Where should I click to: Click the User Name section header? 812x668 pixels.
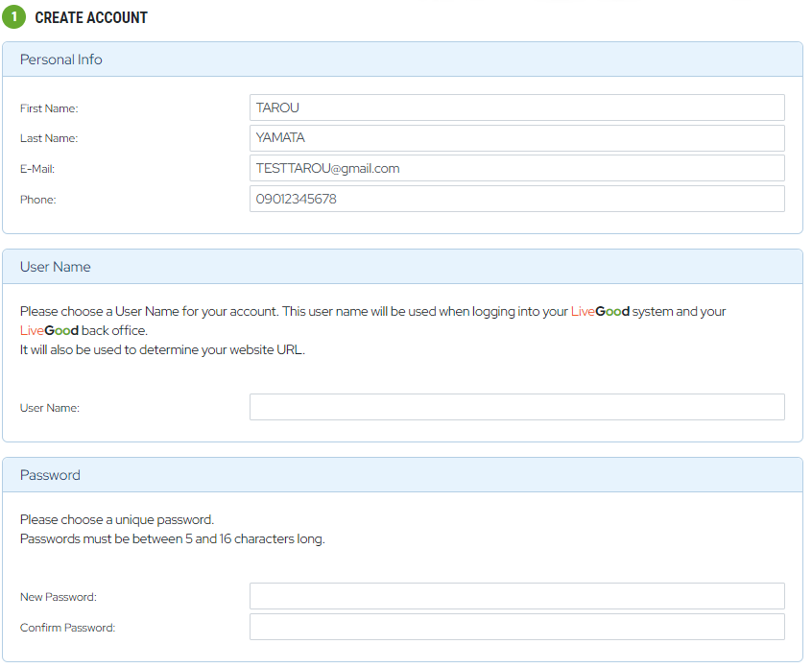[x=56, y=267]
